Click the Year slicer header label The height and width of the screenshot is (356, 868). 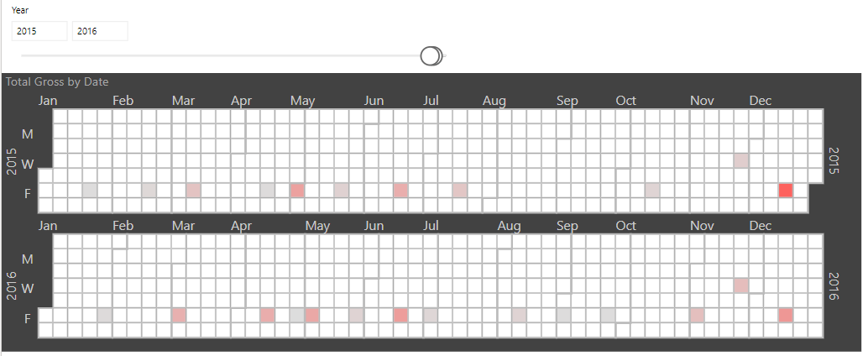click(x=20, y=10)
